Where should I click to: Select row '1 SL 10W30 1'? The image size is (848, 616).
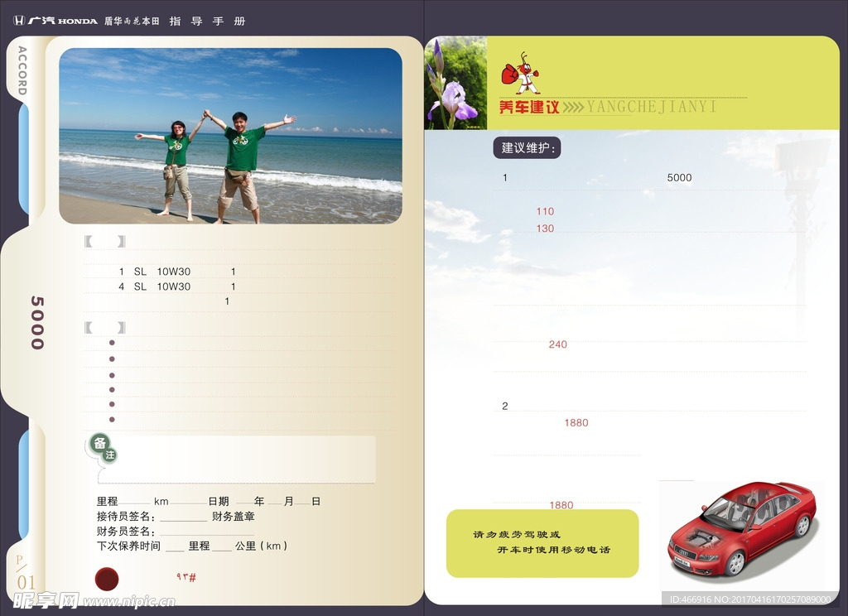(177, 272)
